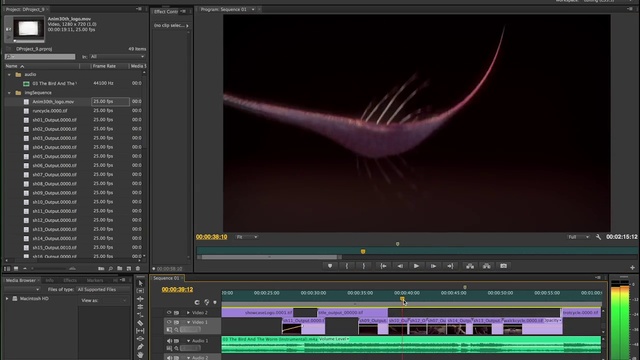Viewport: 640px width, 360px height.
Task: Toggle Set Encore chapter marker icon
Action: (x=207, y=302)
